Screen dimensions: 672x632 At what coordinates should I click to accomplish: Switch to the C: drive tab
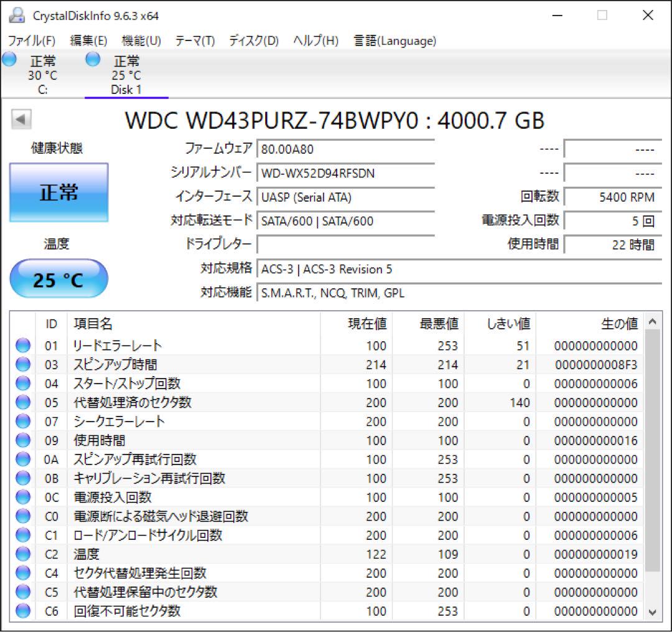[42, 75]
